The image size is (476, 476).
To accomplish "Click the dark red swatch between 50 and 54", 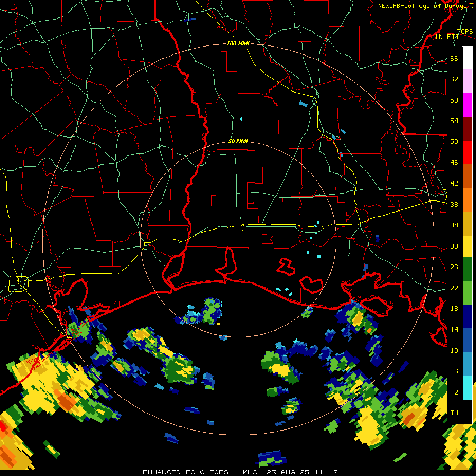I will pyautogui.click(x=467, y=129).
